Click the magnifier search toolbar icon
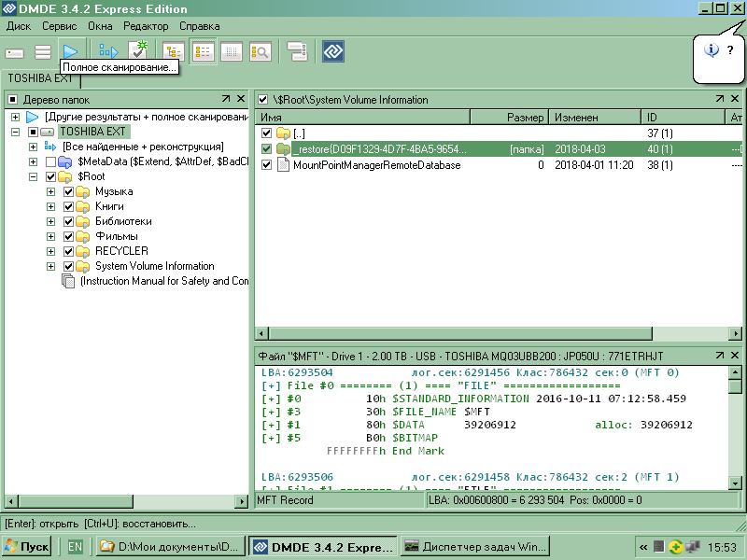This screenshot has width=747, height=560. [261, 52]
